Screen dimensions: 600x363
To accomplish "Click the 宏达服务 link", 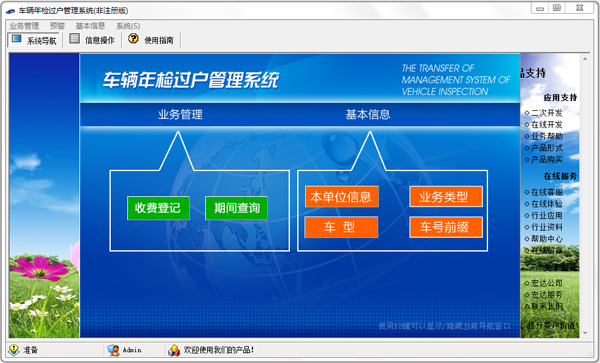I will click(546, 295).
